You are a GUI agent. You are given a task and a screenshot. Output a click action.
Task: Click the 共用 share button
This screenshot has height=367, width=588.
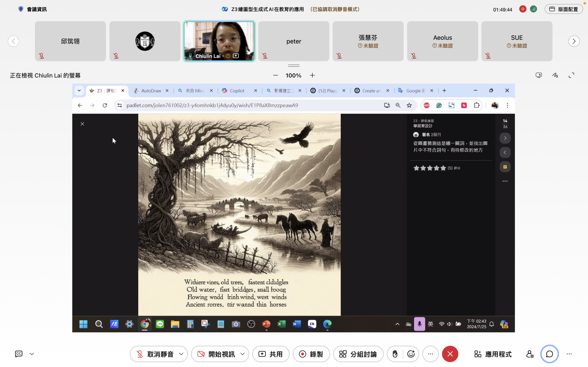(271, 354)
